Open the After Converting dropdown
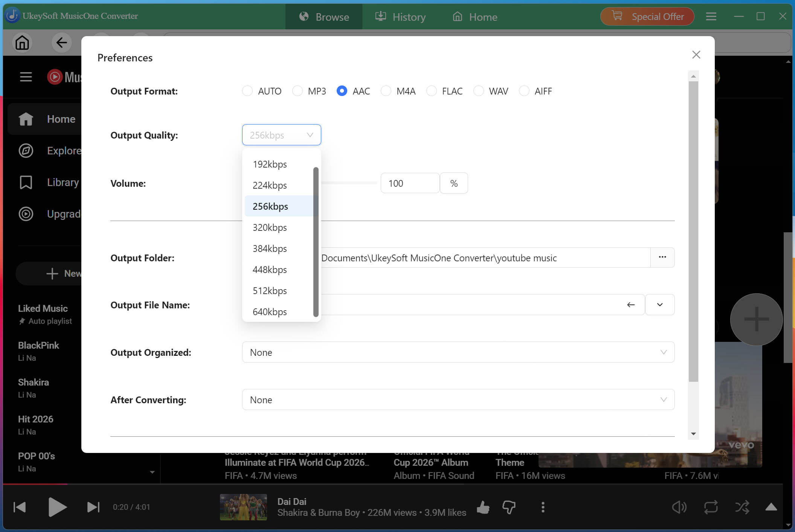 point(458,400)
